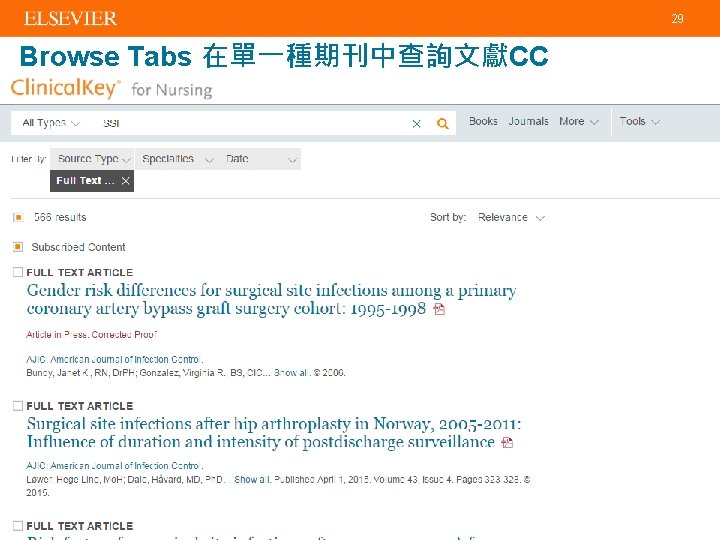720x540 pixels.
Task: Expand the Specialties filter
Action: point(176,159)
